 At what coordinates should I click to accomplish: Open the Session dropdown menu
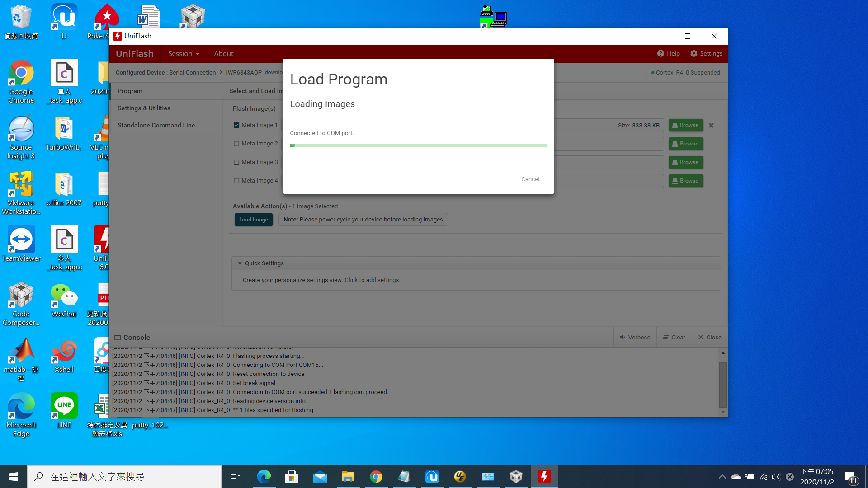coord(183,54)
